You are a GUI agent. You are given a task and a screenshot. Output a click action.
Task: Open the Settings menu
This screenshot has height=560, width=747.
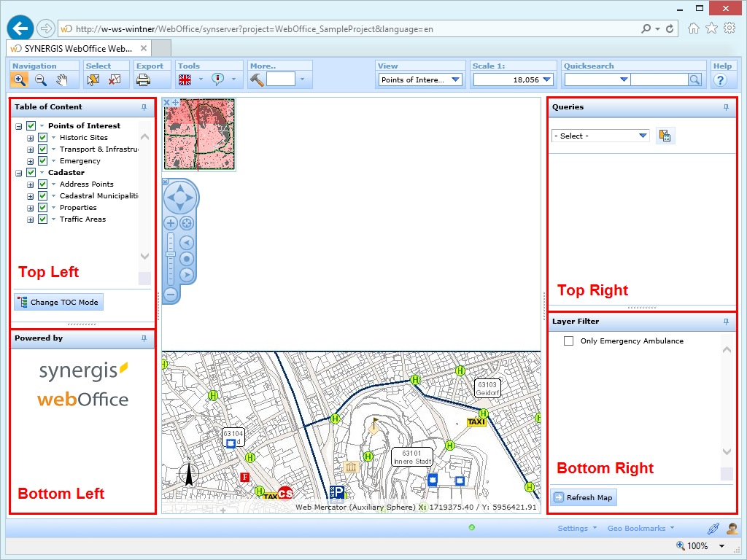[x=577, y=528]
